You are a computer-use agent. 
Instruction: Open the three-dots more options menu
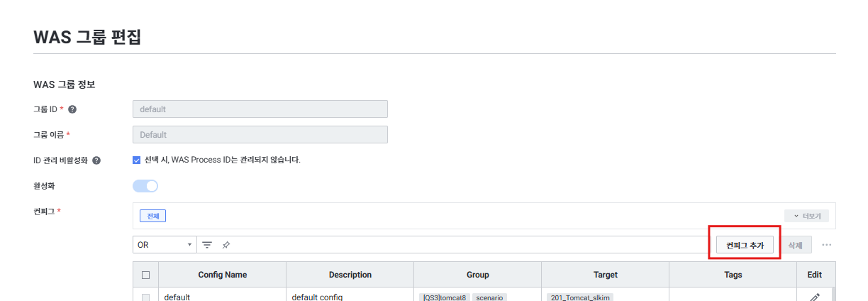pyautogui.click(x=826, y=245)
